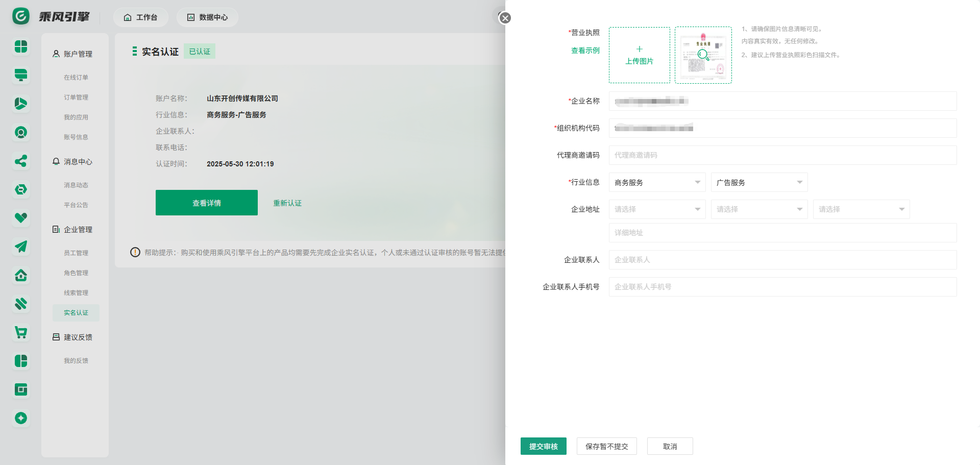Click the compass star sidebar icon
980x465 pixels.
(21, 419)
